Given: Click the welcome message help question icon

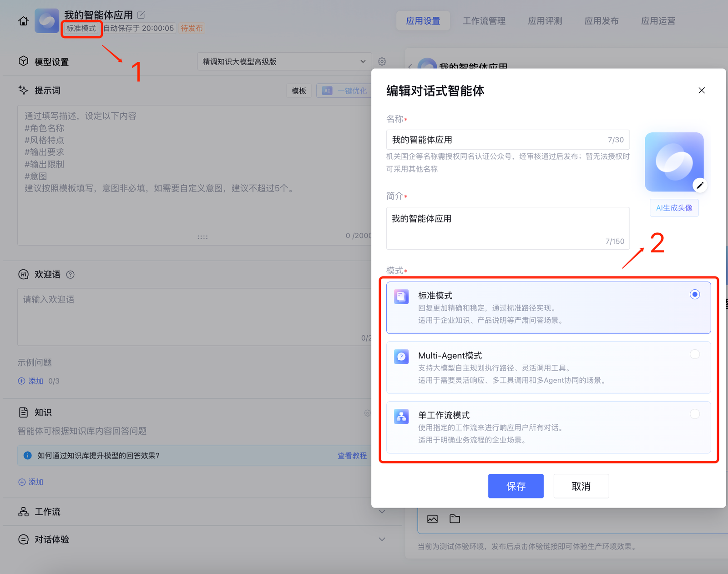Looking at the screenshot, I should (70, 274).
